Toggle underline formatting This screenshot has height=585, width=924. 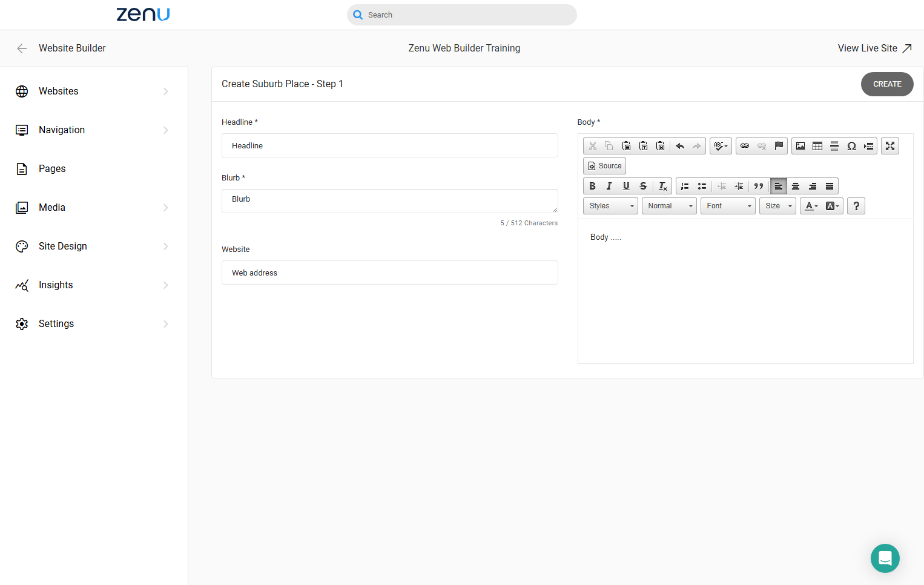click(x=626, y=187)
